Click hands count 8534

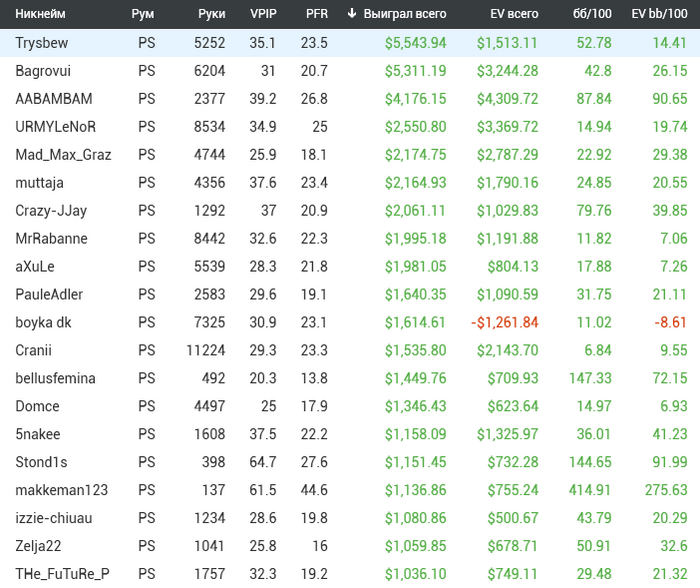click(209, 127)
